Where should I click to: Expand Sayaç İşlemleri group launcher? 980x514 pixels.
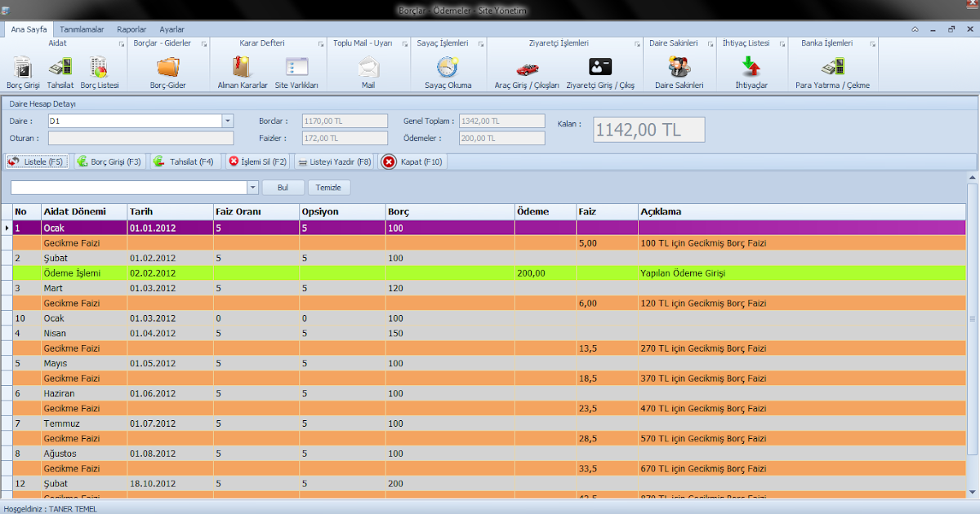click(481, 43)
